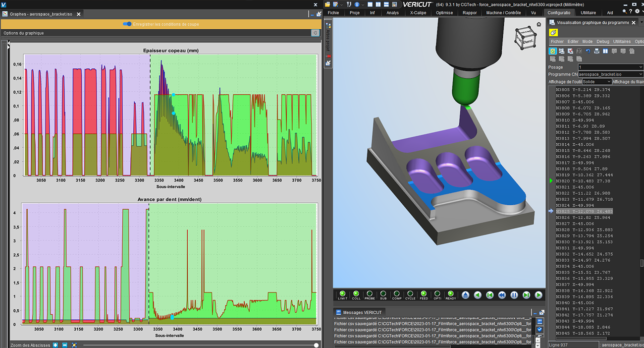Open the Posage dropdown
644x348 pixels.
(611, 67)
